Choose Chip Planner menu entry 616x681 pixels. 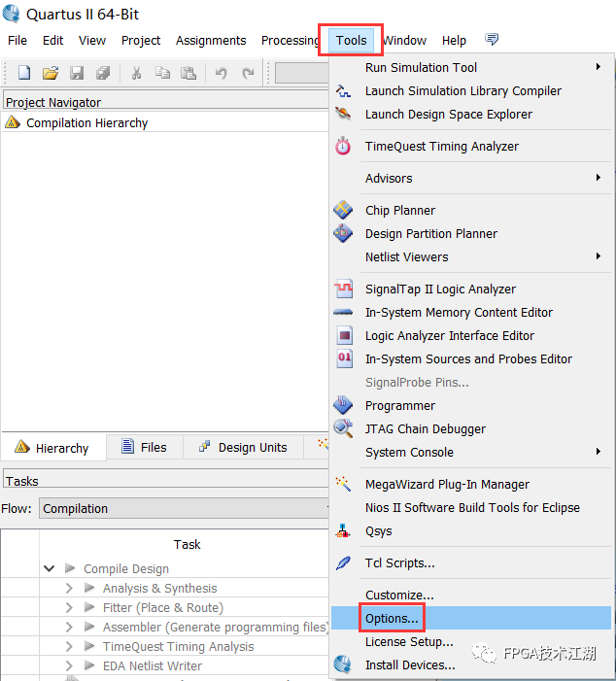pos(400,210)
